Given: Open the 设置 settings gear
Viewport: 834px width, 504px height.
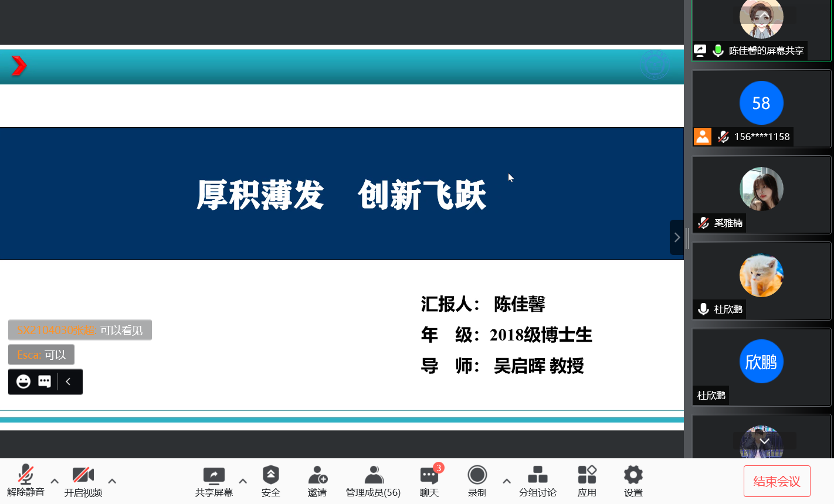Looking at the screenshot, I should [x=633, y=475].
